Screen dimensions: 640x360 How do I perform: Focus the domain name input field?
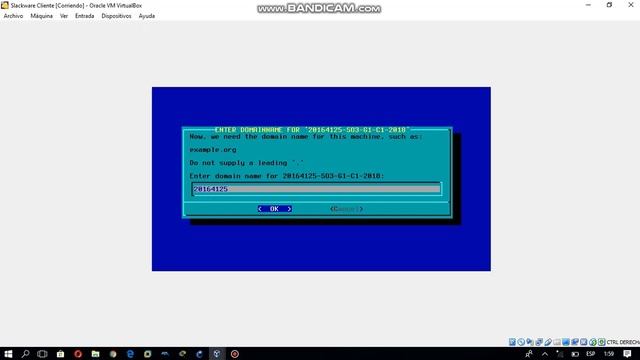point(317,189)
